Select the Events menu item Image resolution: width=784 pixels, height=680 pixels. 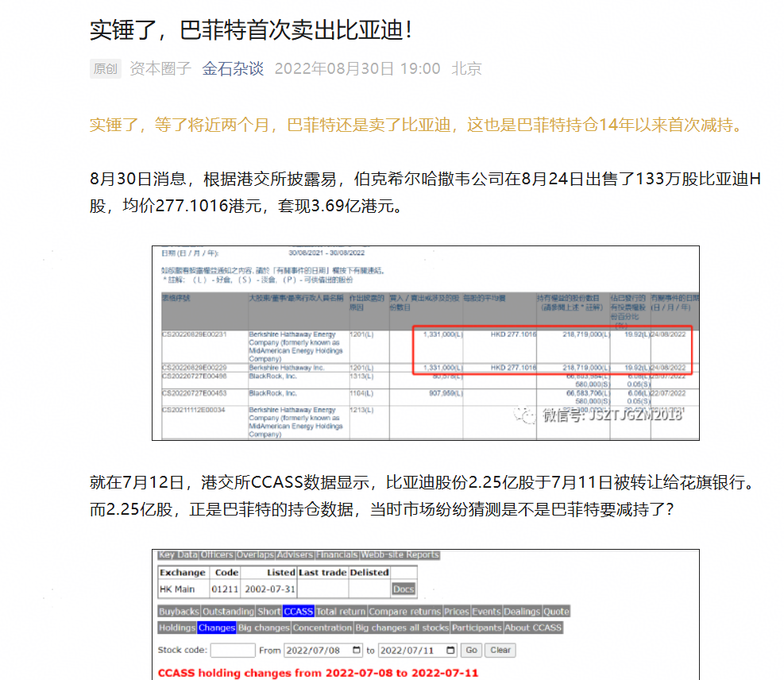click(x=486, y=612)
